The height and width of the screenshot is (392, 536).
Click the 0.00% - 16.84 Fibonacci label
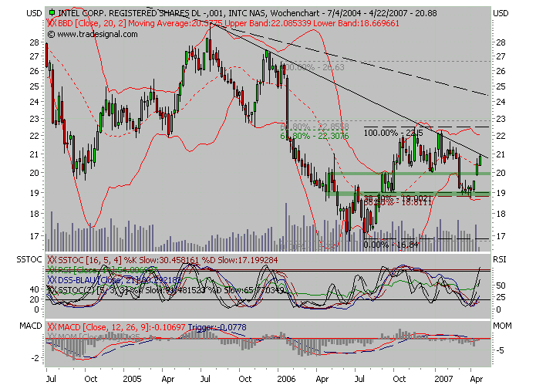[x=391, y=245]
